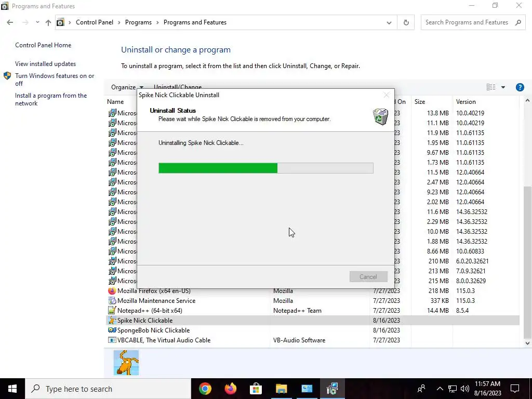532x399 pixels.
Task: Open the help question mark icon
Action: 520,87
